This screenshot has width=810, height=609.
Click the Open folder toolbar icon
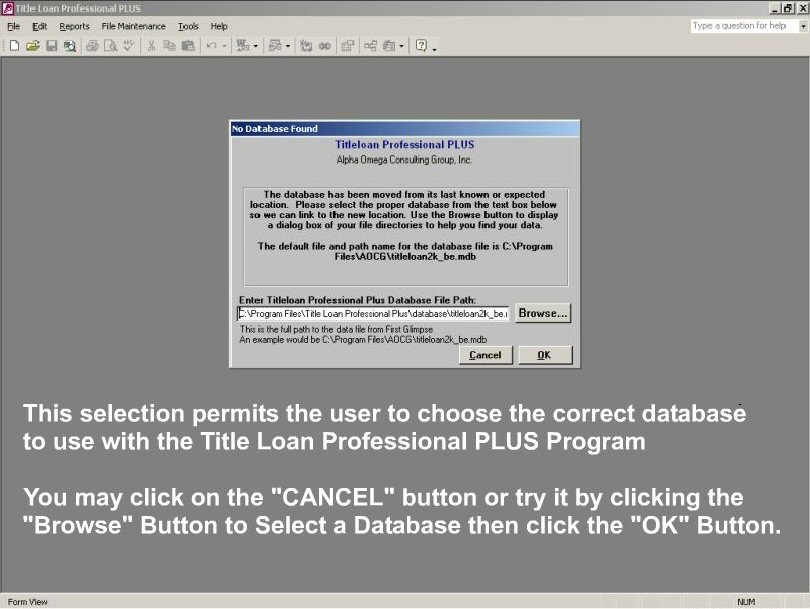32,46
